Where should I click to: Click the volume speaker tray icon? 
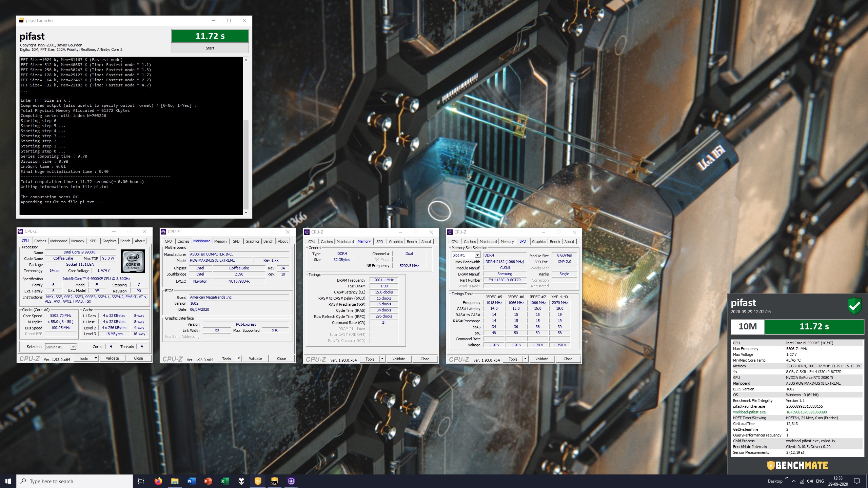click(x=810, y=481)
